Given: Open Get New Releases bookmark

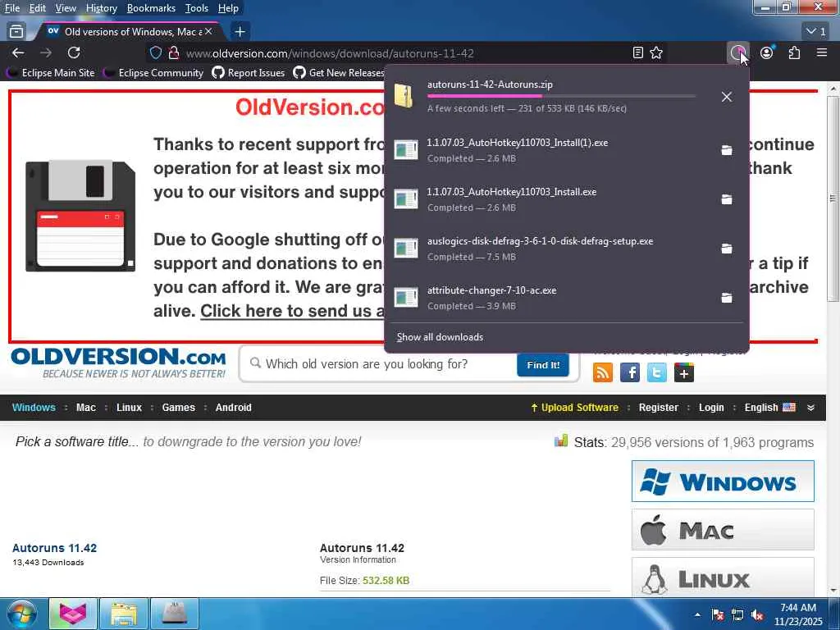Looking at the screenshot, I should pyautogui.click(x=339, y=73).
